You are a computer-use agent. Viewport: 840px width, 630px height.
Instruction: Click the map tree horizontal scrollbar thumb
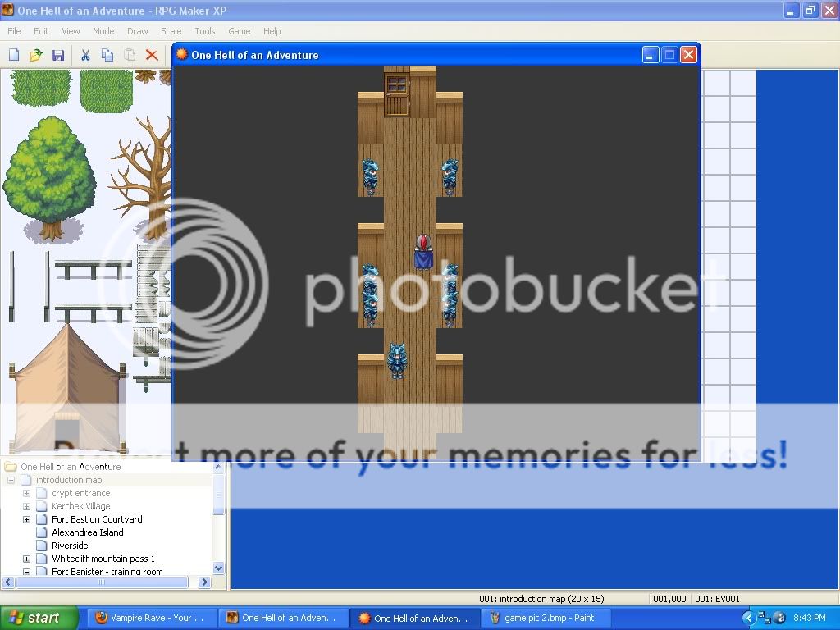click(102, 582)
